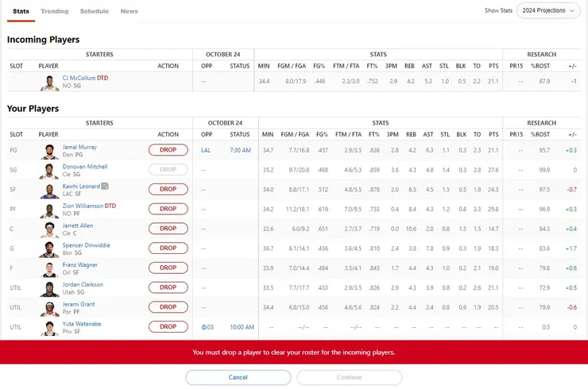Drop Yuta Watanabe from roster

click(168, 327)
